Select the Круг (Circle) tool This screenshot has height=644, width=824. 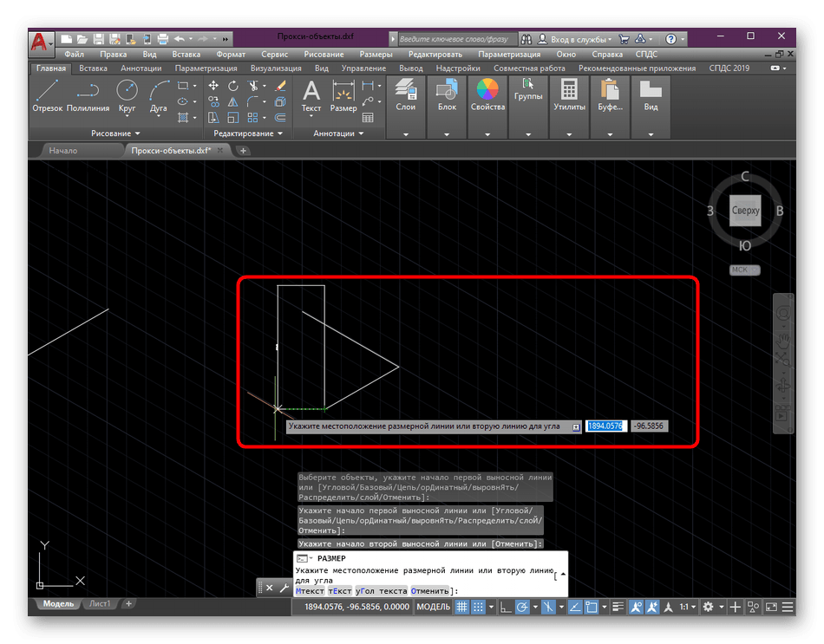[x=128, y=95]
